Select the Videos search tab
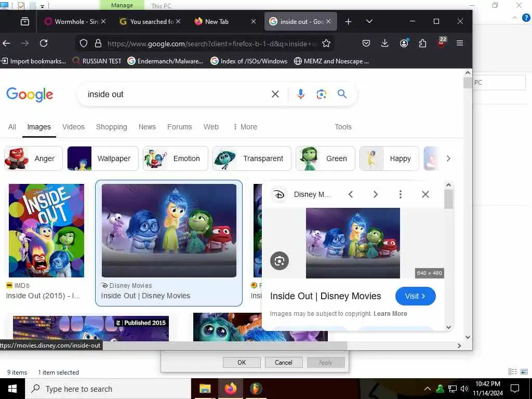Screen dimensions: 532x399 (73, 127)
